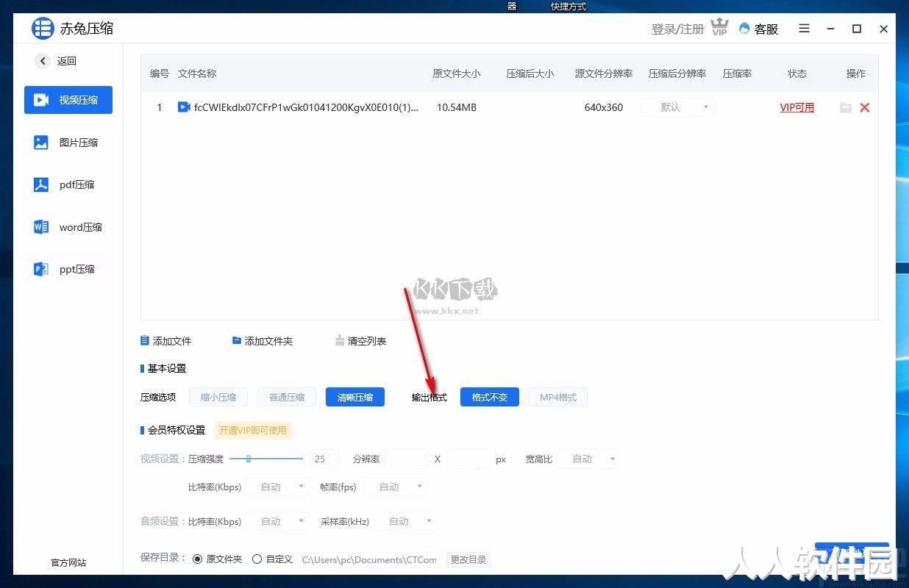Click file name fcCWIEkdlx07CFrP1wGk...

[x=306, y=107]
